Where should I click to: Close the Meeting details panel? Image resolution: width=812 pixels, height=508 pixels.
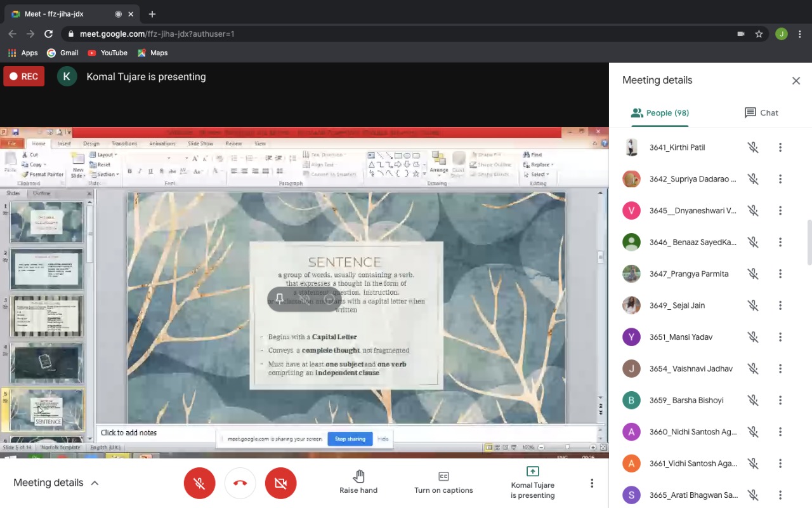point(796,81)
